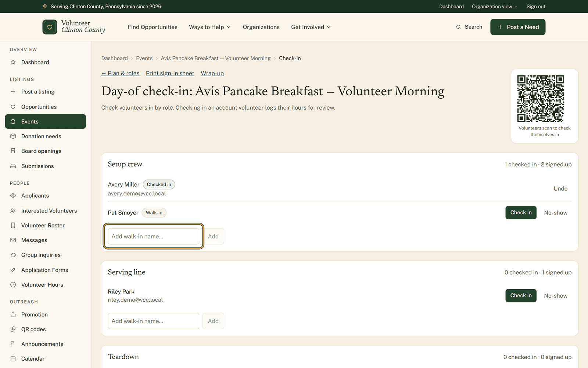Click the star icon beside Dashboard in sidebar
The image size is (588, 368).
13,62
